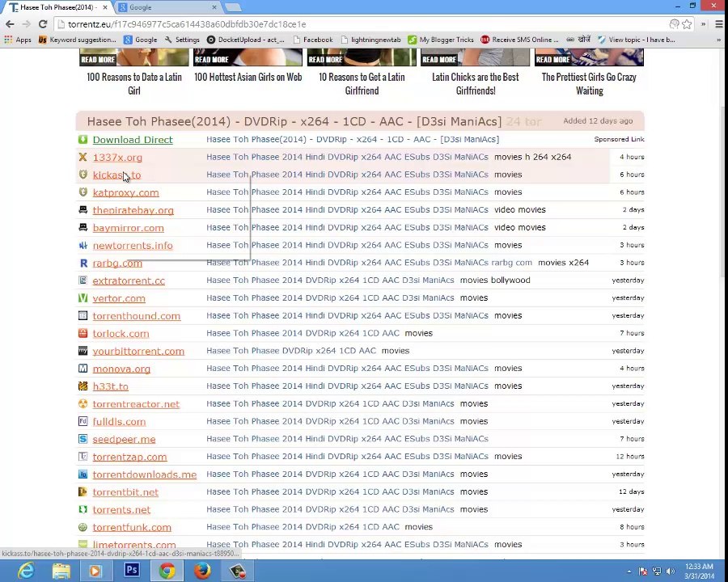Open the My Blogger Tricks bookmark
The height and width of the screenshot is (582, 728).
(x=441, y=40)
